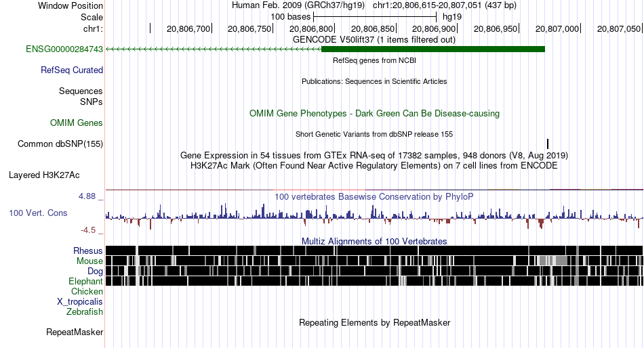Click the Scale label
The height and width of the screenshot is (348, 644).
[x=92, y=17]
